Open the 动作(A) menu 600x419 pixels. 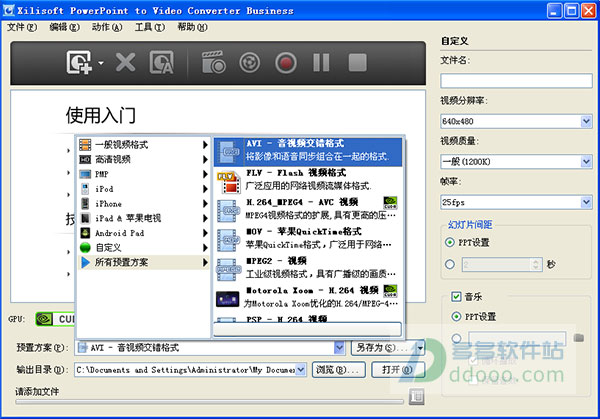(107, 27)
